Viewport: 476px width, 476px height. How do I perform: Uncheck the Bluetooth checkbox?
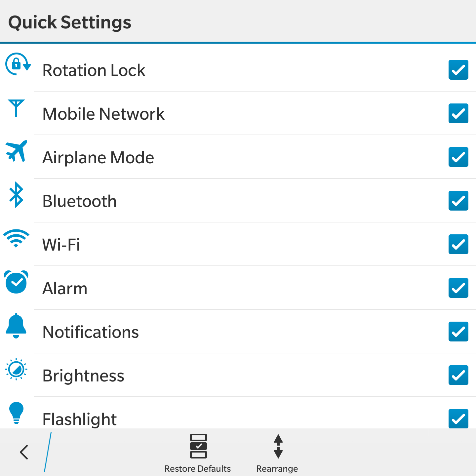point(458,201)
